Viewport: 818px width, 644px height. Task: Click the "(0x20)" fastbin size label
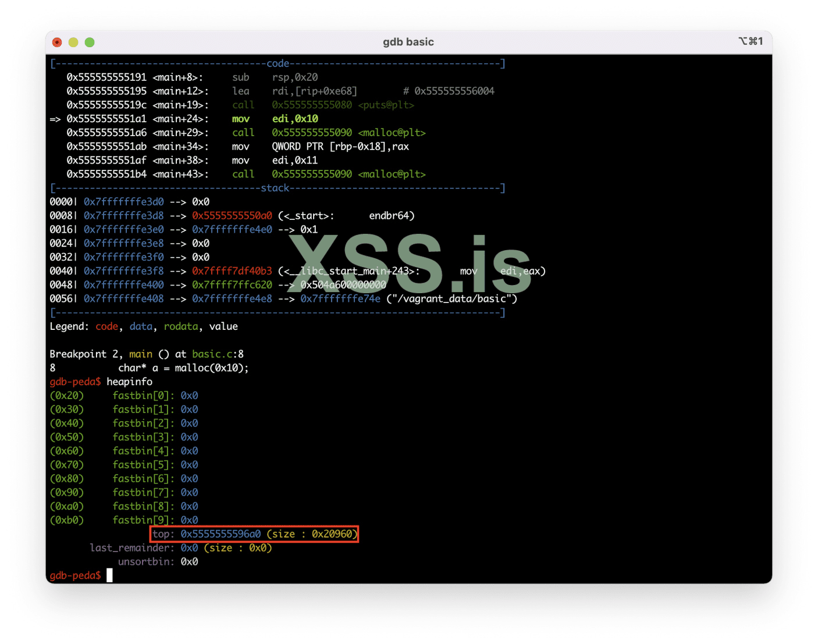coord(67,396)
